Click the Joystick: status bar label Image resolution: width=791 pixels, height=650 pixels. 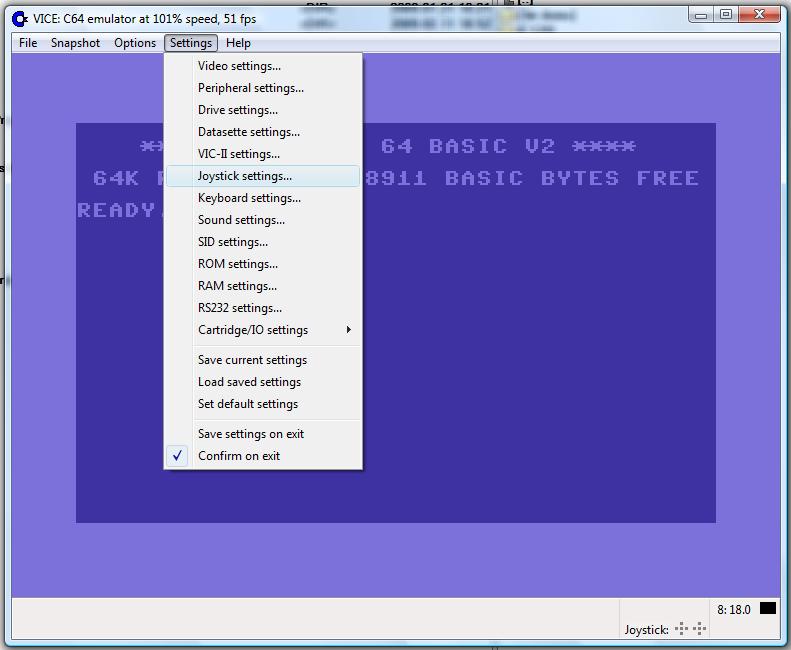click(x=646, y=630)
